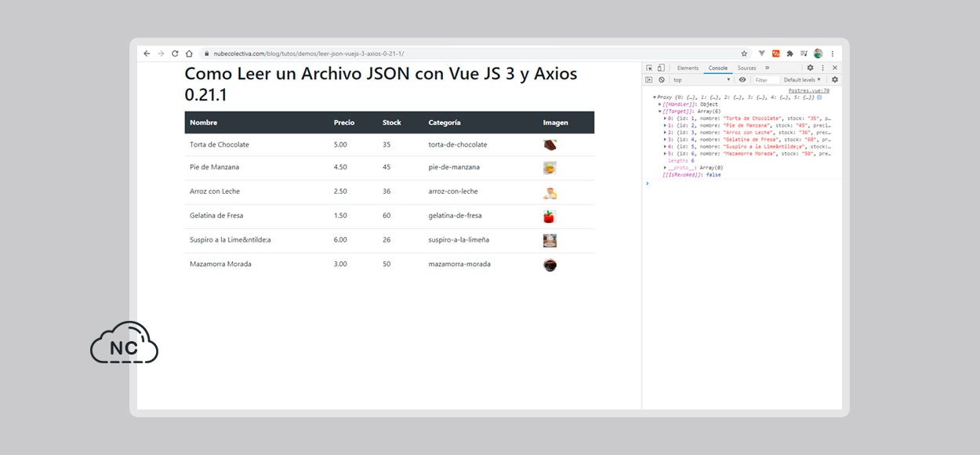
Task: Expand the [[Handler]] entry
Action: 660,104
